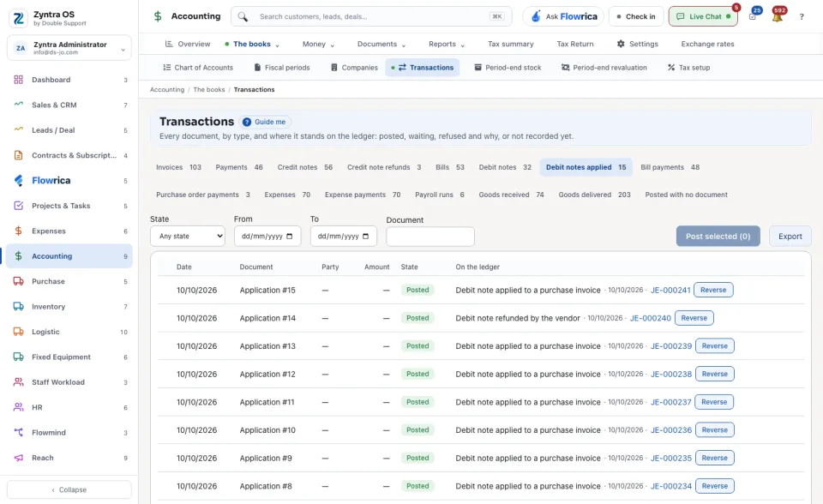This screenshot has height=504, width=823.
Task: Click the Document filter input field
Action: coord(430,237)
